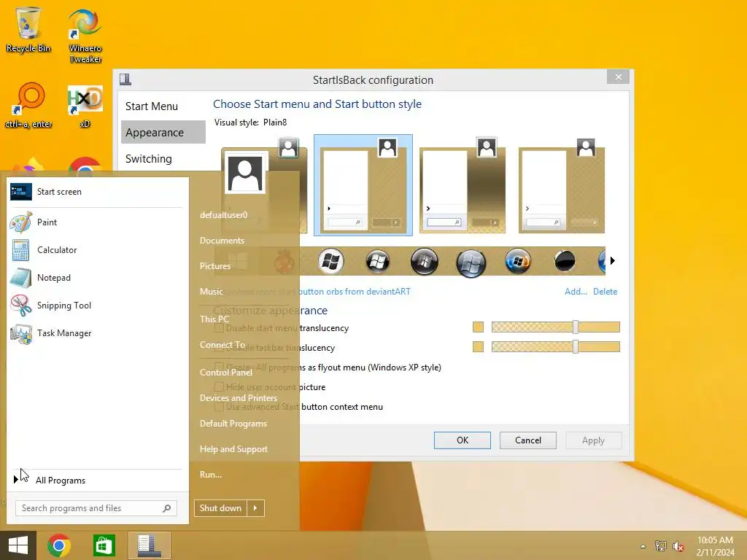Viewport: 747px width, 560px height.
Task: Click taskbar translucency color swatch
Action: click(x=478, y=346)
